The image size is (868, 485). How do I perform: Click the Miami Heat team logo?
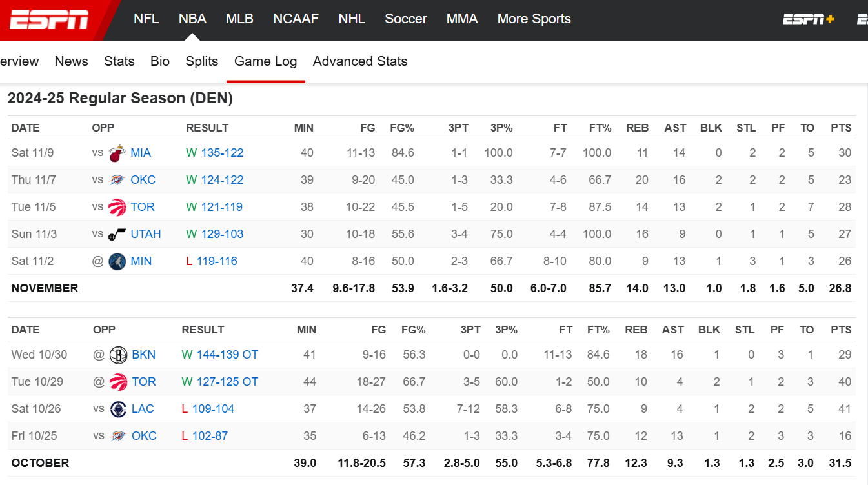click(117, 153)
